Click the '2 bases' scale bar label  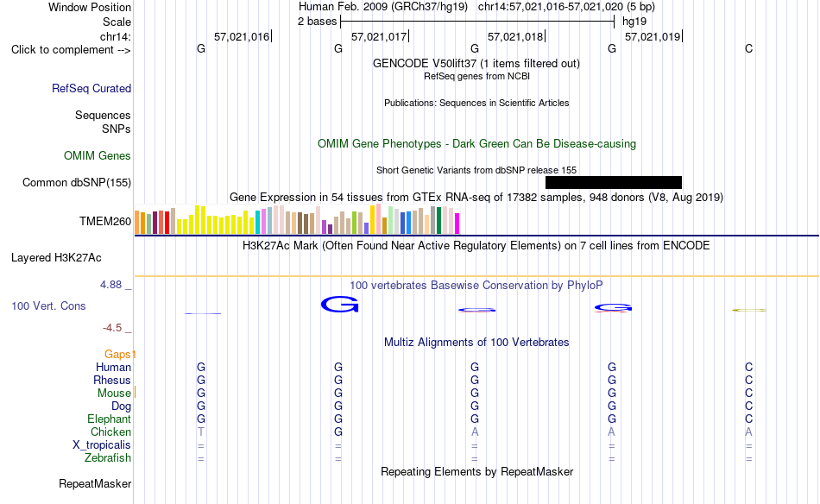click(318, 22)
